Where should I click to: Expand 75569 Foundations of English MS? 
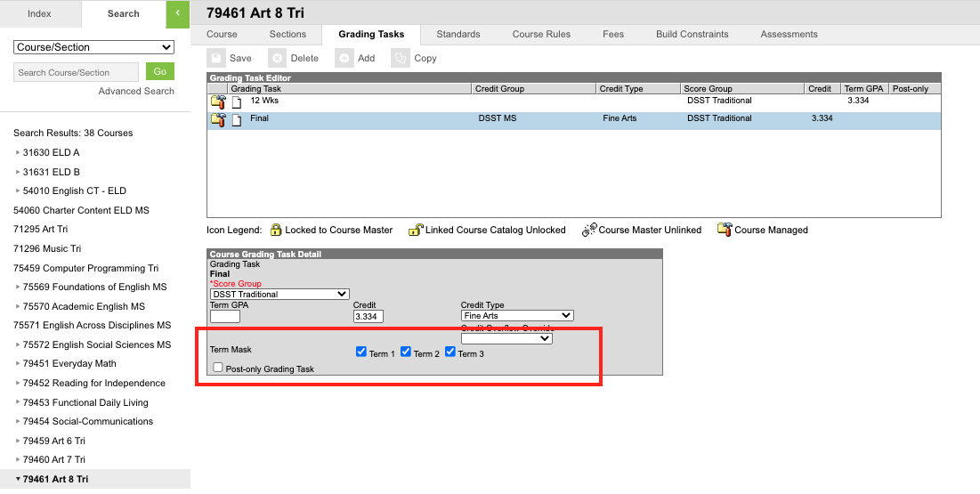tap(18, 287)
